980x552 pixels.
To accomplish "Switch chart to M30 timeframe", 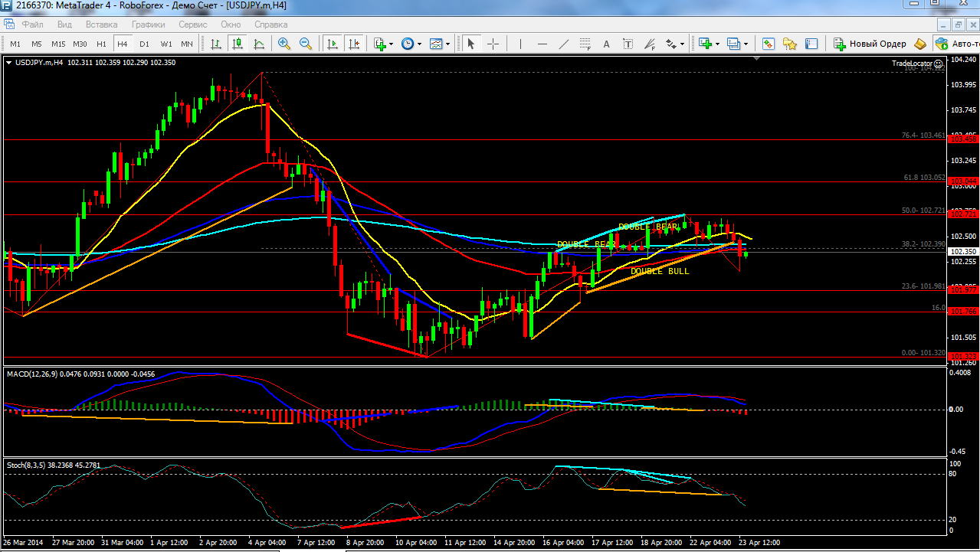I will 80,44.
